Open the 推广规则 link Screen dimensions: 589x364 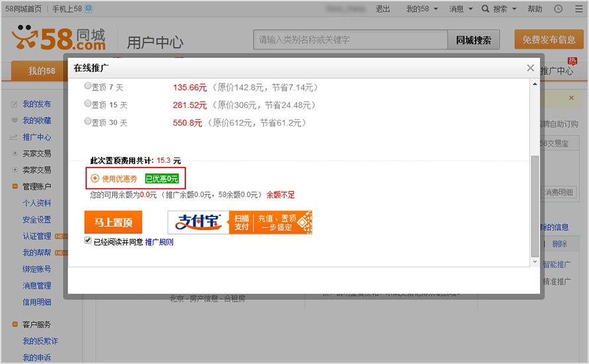[x=159, y=242]
